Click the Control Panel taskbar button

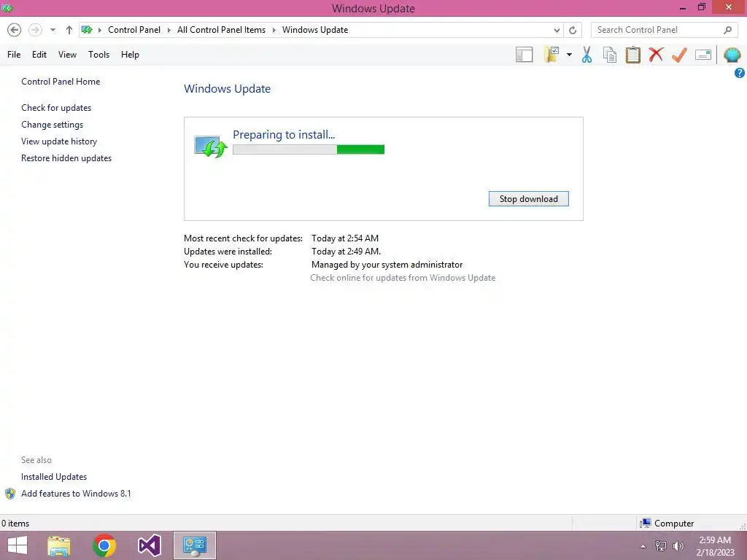tap(194, 545)
